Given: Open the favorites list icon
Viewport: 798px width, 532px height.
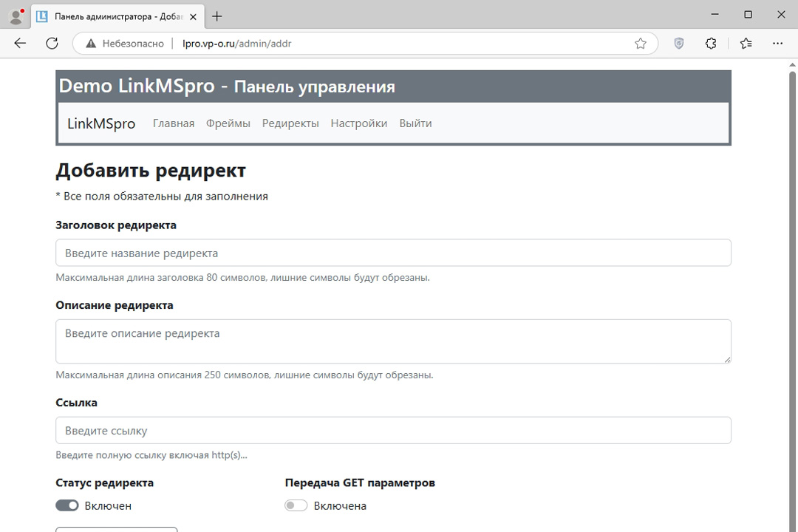Looking at the screenshot, I should coord(746,44).
